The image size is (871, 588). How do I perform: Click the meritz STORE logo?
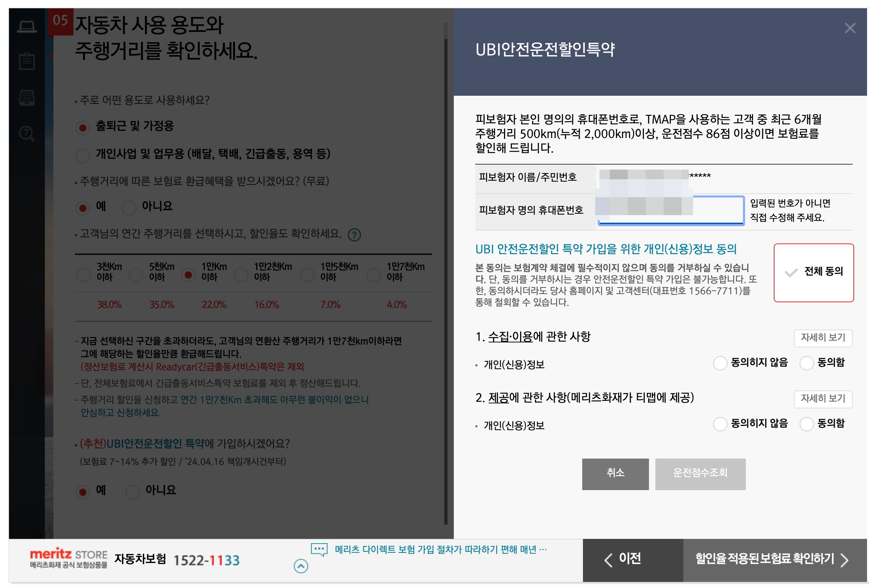coord(69,558)
